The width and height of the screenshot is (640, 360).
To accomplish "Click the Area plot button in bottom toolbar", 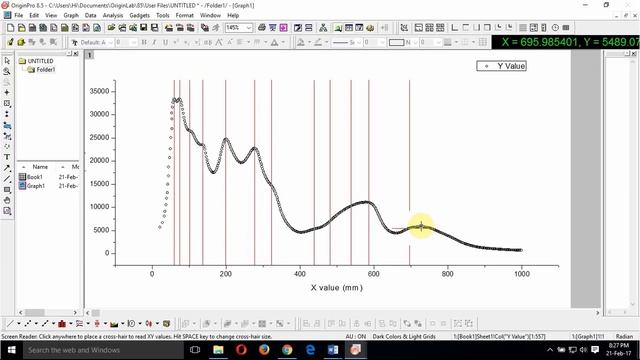I will pos(114,324).
